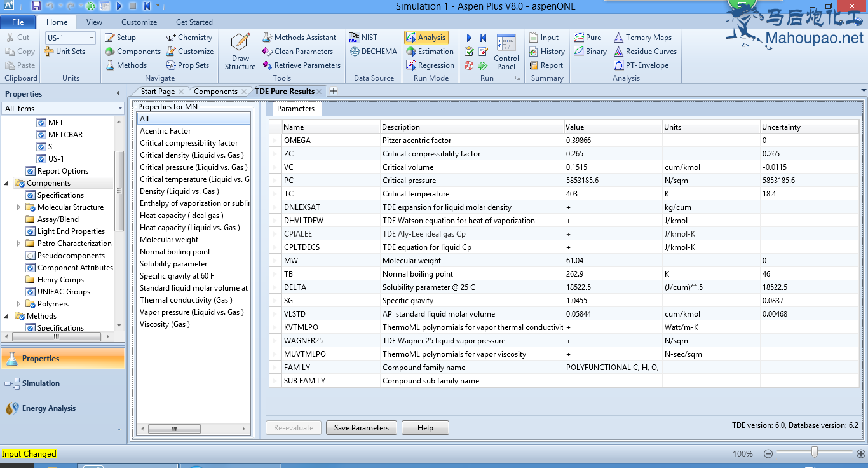Image resolution: width=868 pixels, height=468 pixels.
Task: Open Residue Curves analysis
Action: coord(645,52)
